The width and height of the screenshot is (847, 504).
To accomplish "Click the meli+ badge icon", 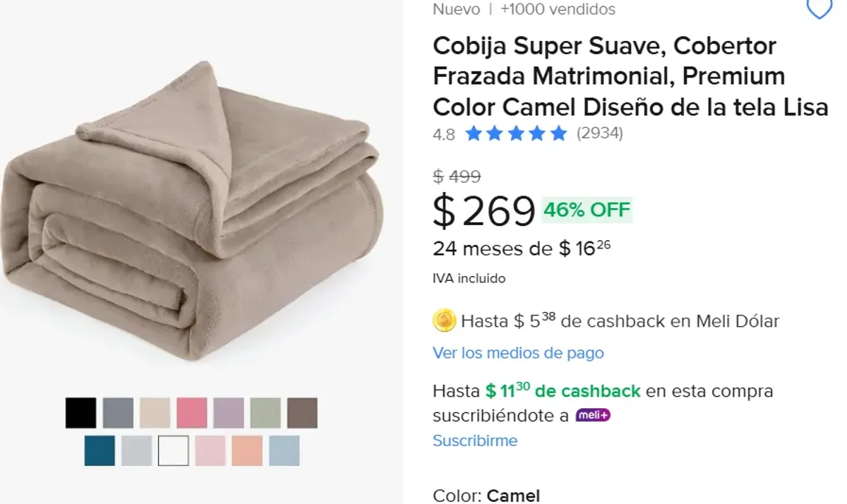I will [594, 414].
